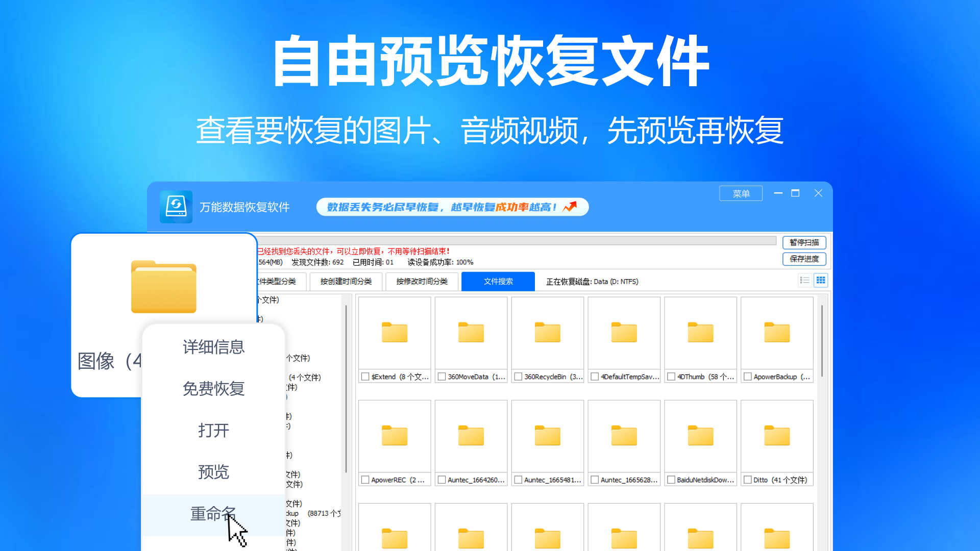The width and height of the screenshot is (980, 551).
Task: Open the Ditto folder icon
Action: point(777,435)
